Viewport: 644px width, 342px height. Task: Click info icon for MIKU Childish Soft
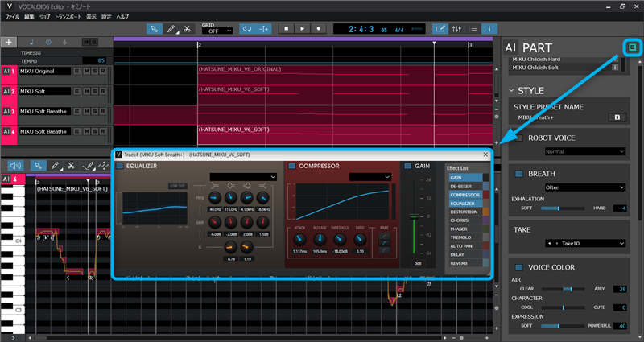tap(615, 68)
